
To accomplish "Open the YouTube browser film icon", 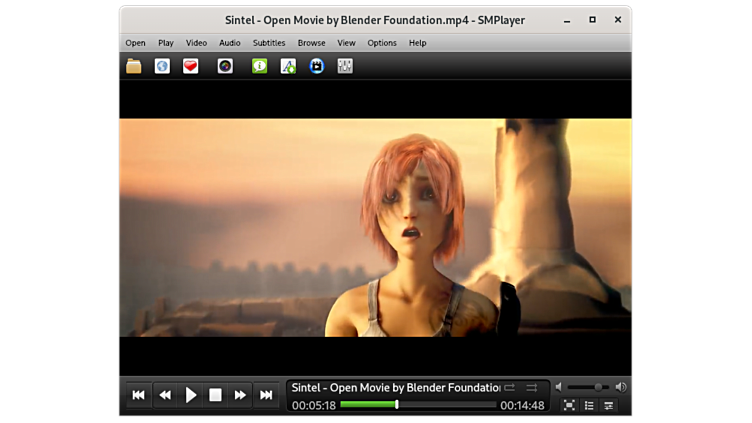I will [x=317, y=66].
